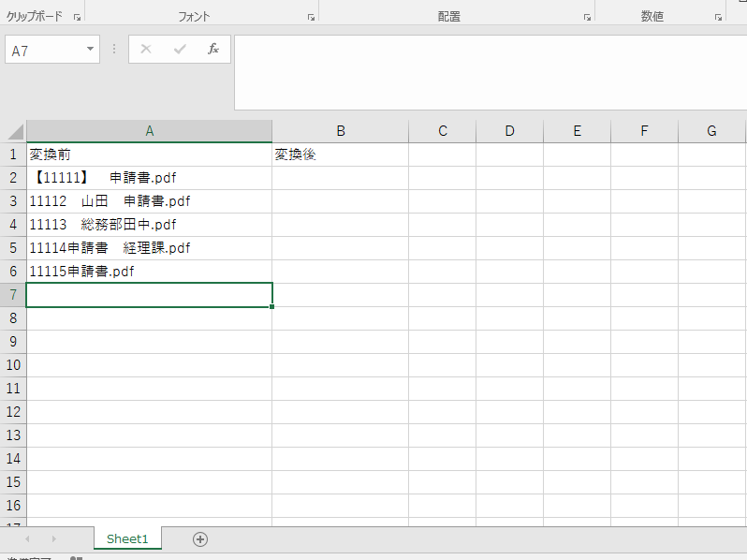This screenshot has height=560, width=747.
Task: Open the Number (数値) group dialog launcher
Action: pos(718,17)
